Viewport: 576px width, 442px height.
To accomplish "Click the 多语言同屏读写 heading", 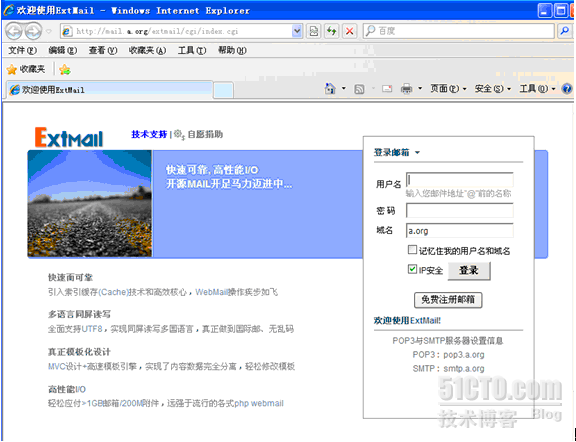I will click(x=79, y=315).
